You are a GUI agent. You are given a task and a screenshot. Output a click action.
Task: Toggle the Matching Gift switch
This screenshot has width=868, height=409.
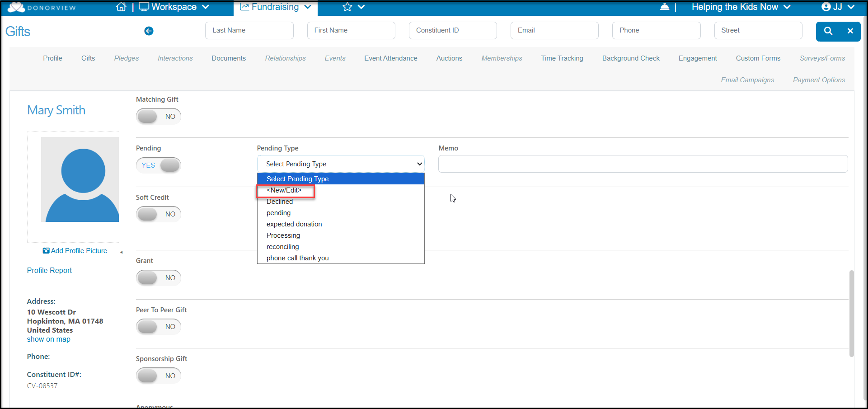click(x=159, y=117)
